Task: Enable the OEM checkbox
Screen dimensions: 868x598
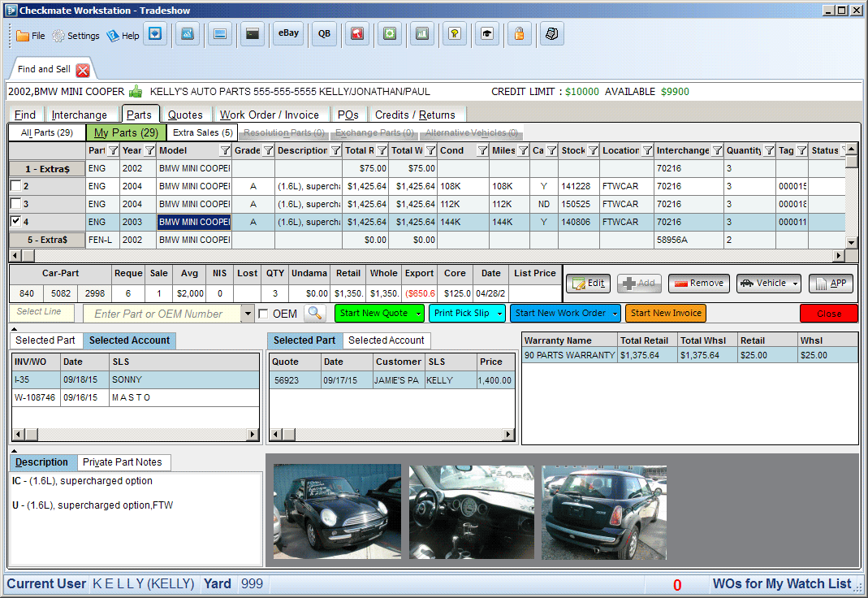Action: [x=264, y=314]
